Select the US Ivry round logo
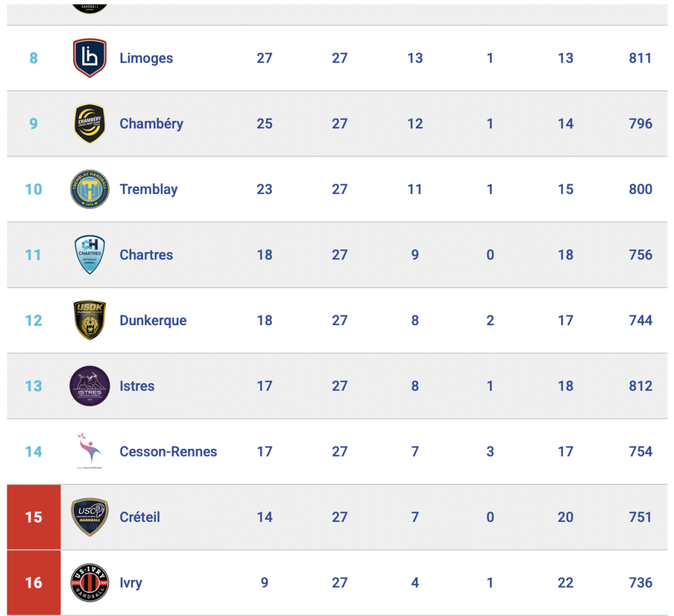The image size is (674, 616). (90, 583)
